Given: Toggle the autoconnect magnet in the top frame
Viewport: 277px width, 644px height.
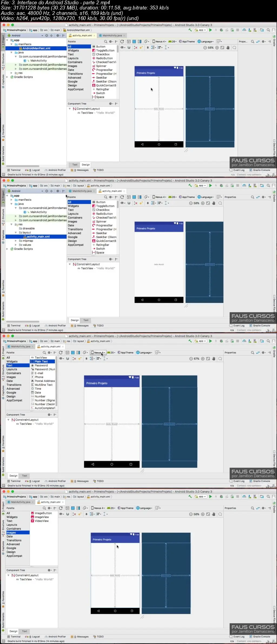Looking at the screenshot, I should pyautogui.click(x=129, y=48).
